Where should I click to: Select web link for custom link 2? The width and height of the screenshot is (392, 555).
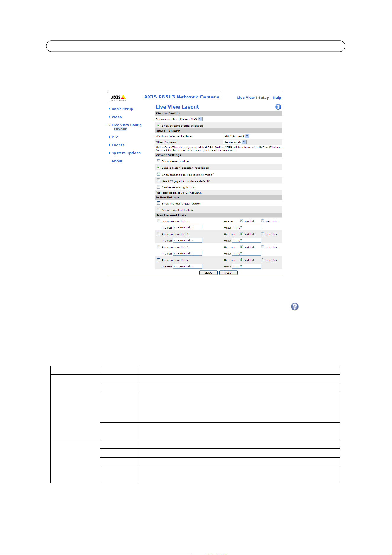263,234
